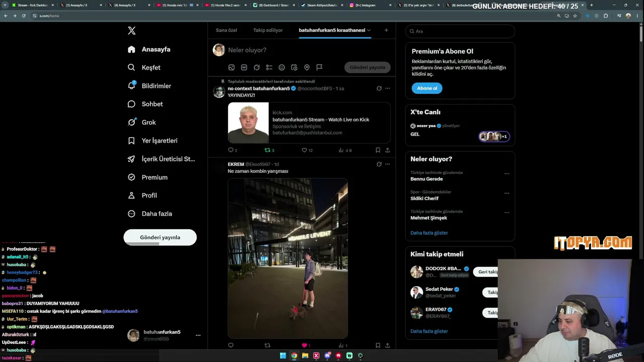Reply to the no context batuhanfurkan5 post

pyautogui.click(x=232, y=150)
